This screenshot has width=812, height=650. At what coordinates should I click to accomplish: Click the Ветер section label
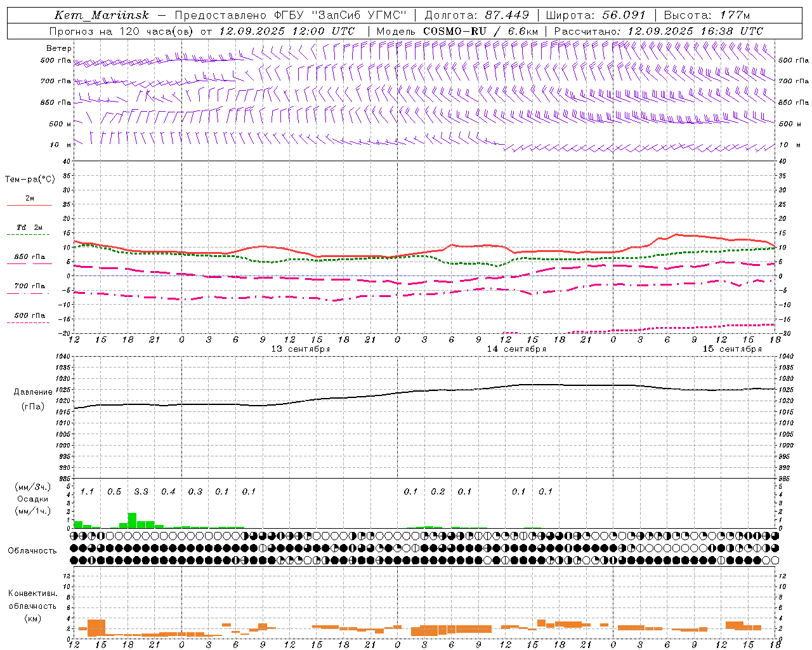click(x=59, y=48)
